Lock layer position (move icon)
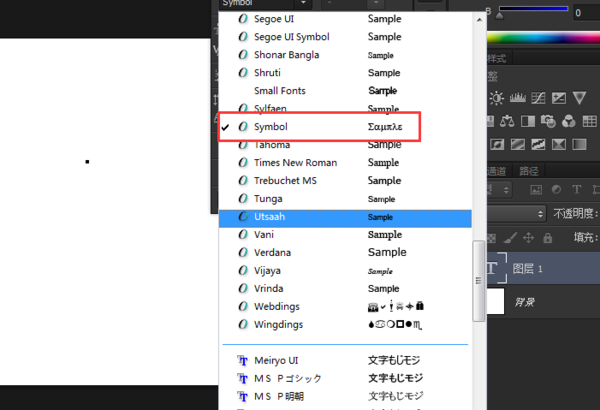 [x=528, y=238]
